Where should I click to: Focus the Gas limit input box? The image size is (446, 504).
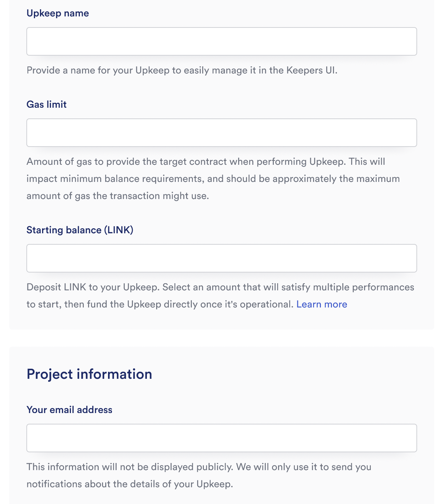point(221,133)
